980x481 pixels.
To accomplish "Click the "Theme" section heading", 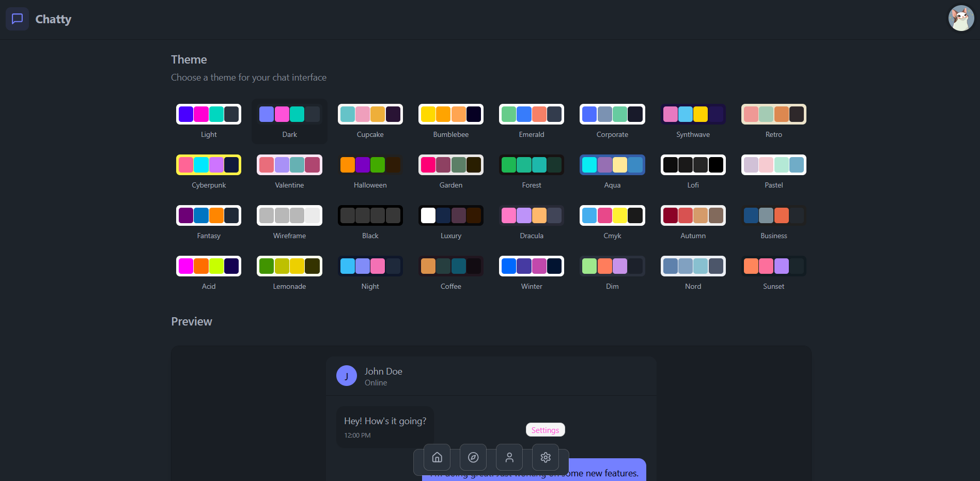I will click(189, 59).
